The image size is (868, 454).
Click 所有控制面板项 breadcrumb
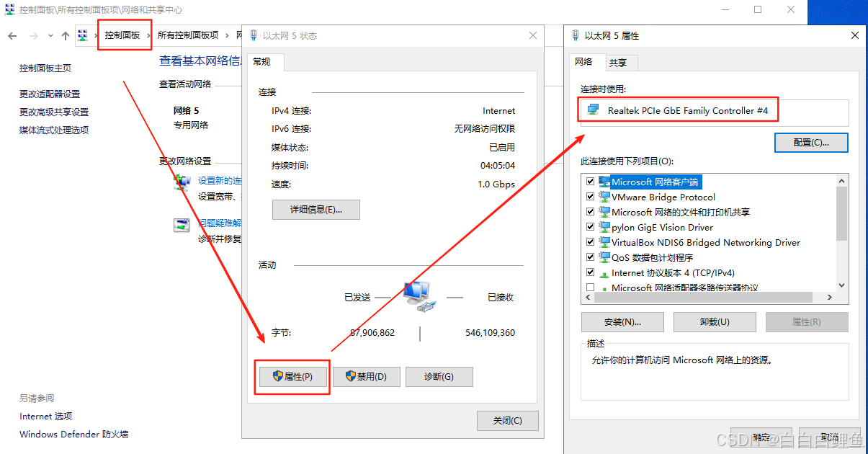pos(188,35)
